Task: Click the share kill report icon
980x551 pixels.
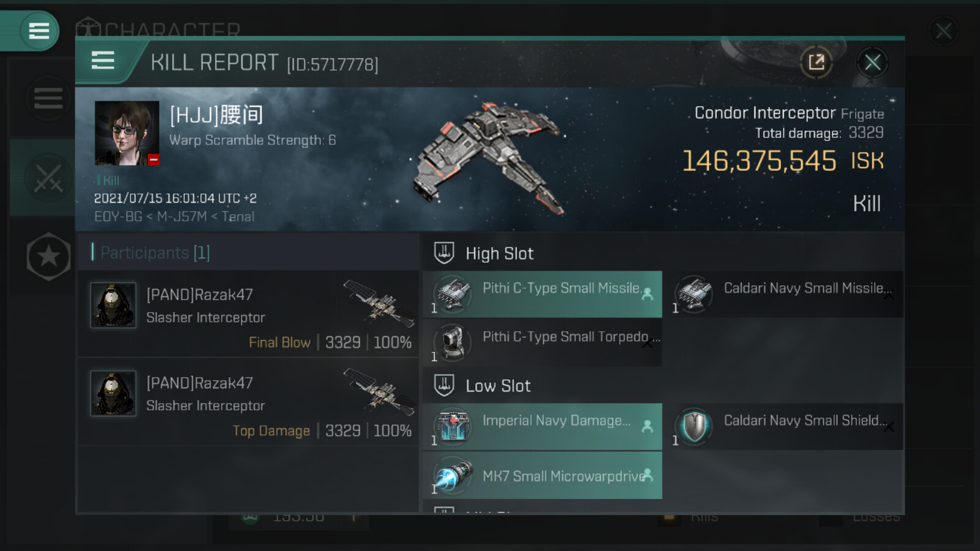Action: coord(816,62)
